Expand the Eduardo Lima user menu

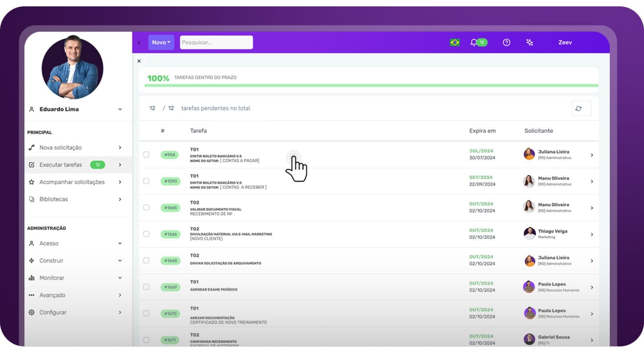pyautogui.click(x=120, y=109)
